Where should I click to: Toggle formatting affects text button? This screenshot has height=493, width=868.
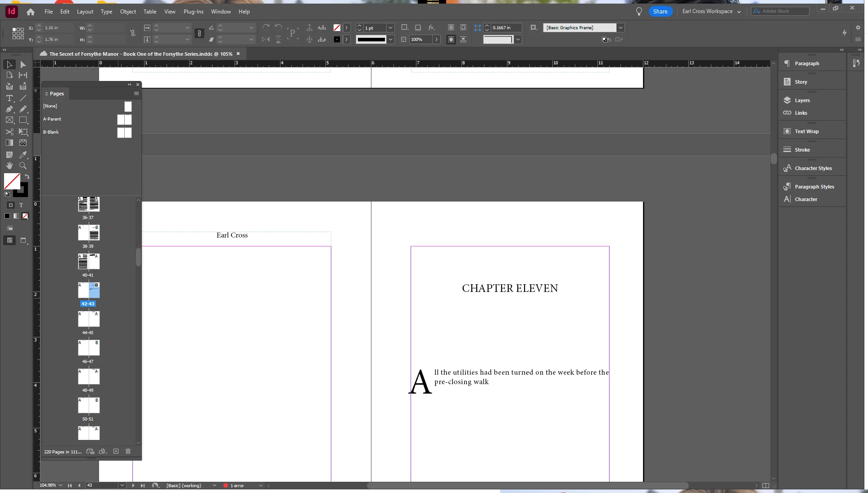(x=21, y=205)
